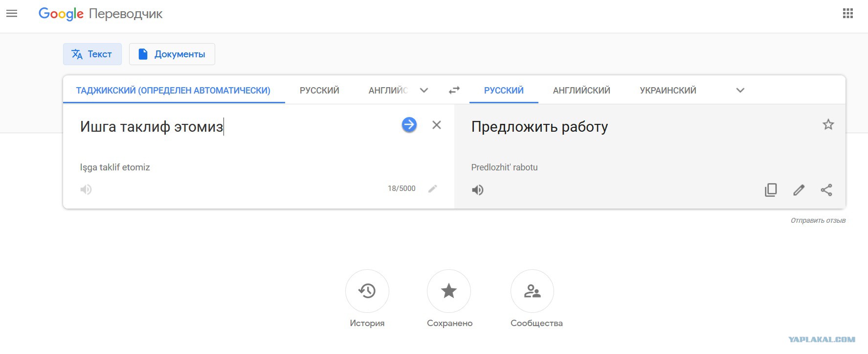Listen to the Russian translation
Viewport: 868px width, 354px height.
tap(478, 190)
